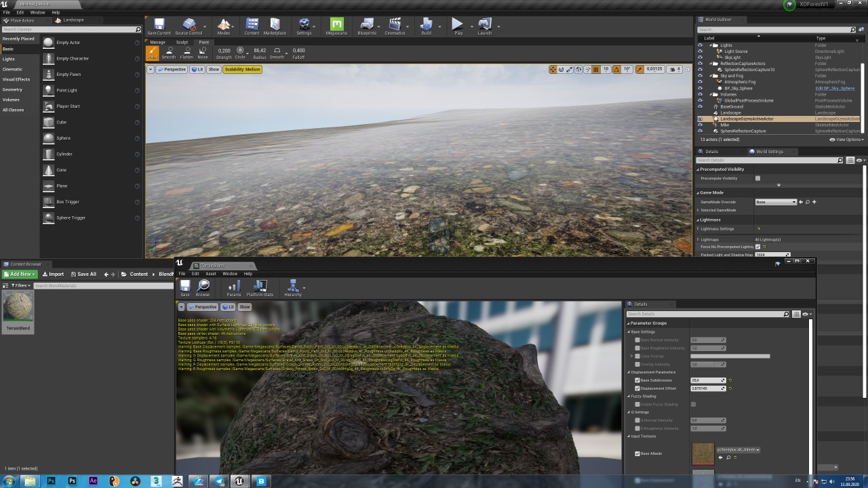The width and height of the screenshot is (868, 488).
Task: Click the Params icon in material editor
Action: 234,288
